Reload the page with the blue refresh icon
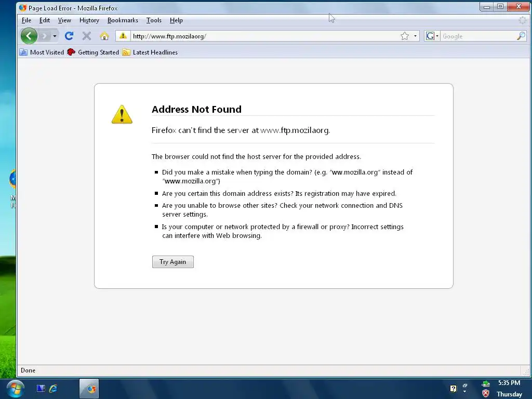 click(69, 36)
